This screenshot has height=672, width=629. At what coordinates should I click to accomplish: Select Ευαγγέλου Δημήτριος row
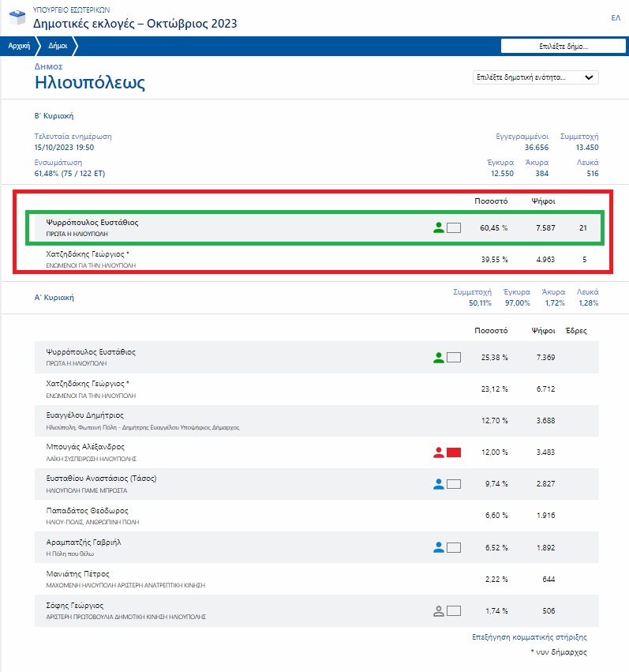pyautogui.click(x=316, y=421)
